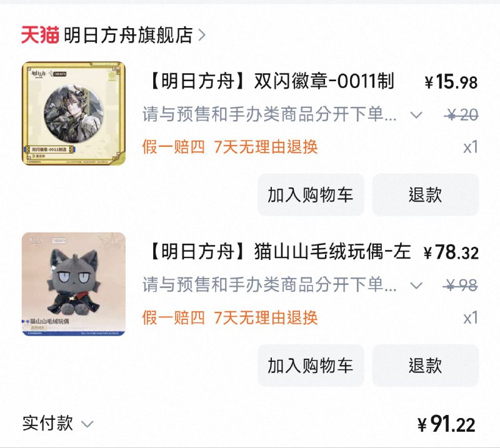Screen dimensions: 500x448
Task: Tap the plush's 假一赔四 guarantee tag
Action: point(174,317)
